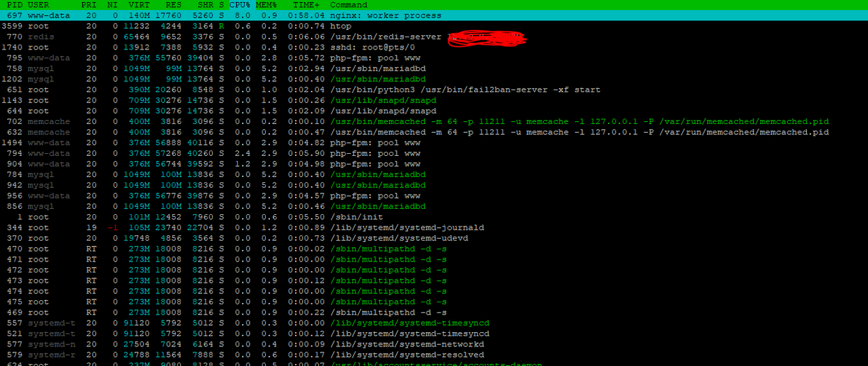Select the snapd row with PID 644
Screen dimensions: 868x366
434,110
